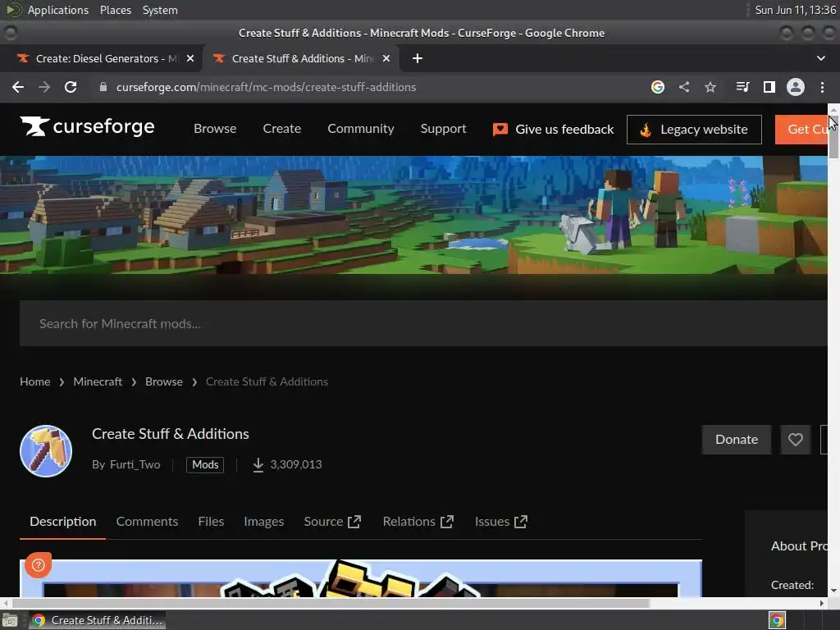Expand the tab search dropdown arrow

tap(820, 58)
